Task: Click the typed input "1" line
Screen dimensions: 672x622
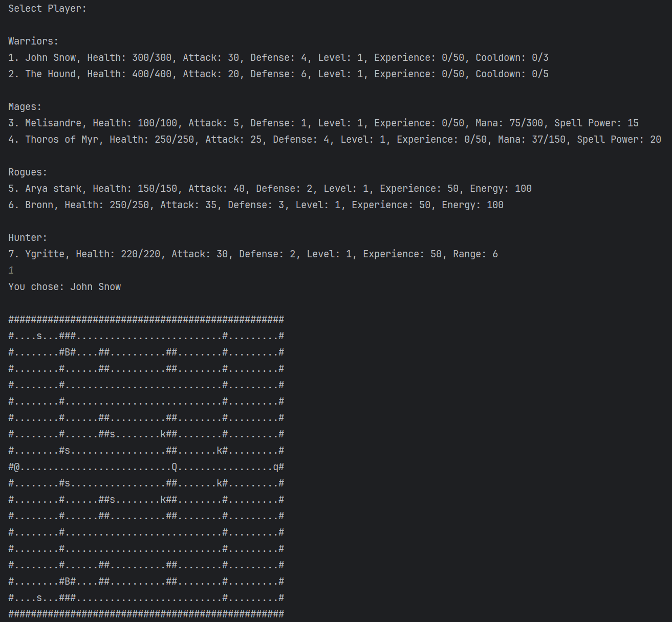Action: point(11,271)
